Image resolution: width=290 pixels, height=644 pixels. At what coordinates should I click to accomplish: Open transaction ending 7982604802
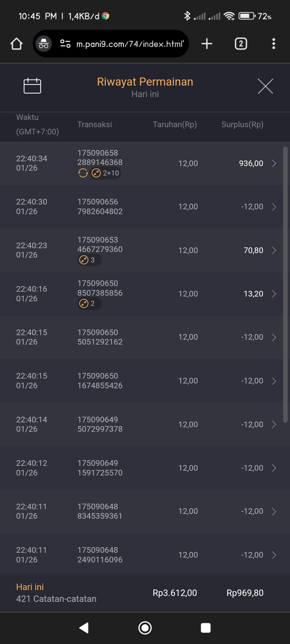pyautogui.click(x=100, y=207)
